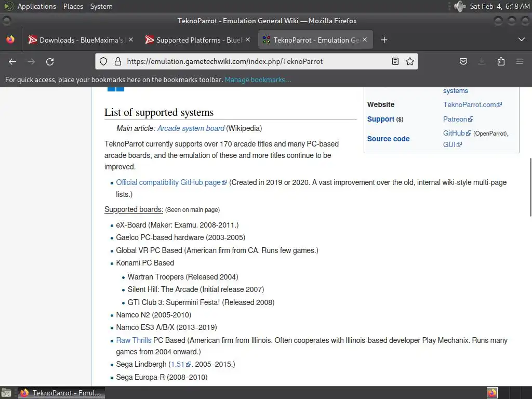The image size is (532, 399).
Task: Open the Applications menu
Action: click(37, 6)
